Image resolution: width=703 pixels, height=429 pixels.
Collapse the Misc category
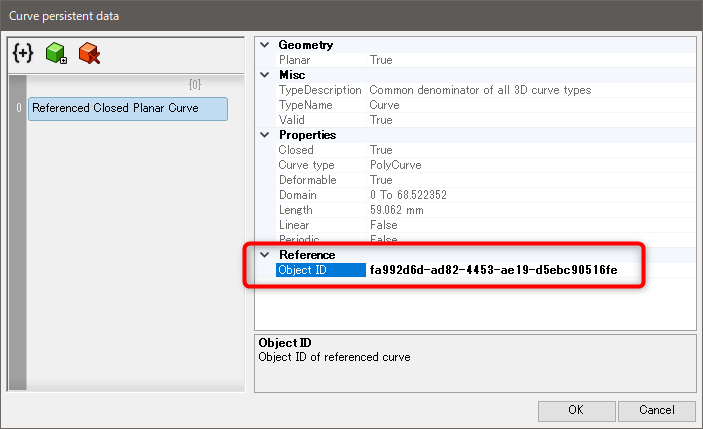click(265, 75)
